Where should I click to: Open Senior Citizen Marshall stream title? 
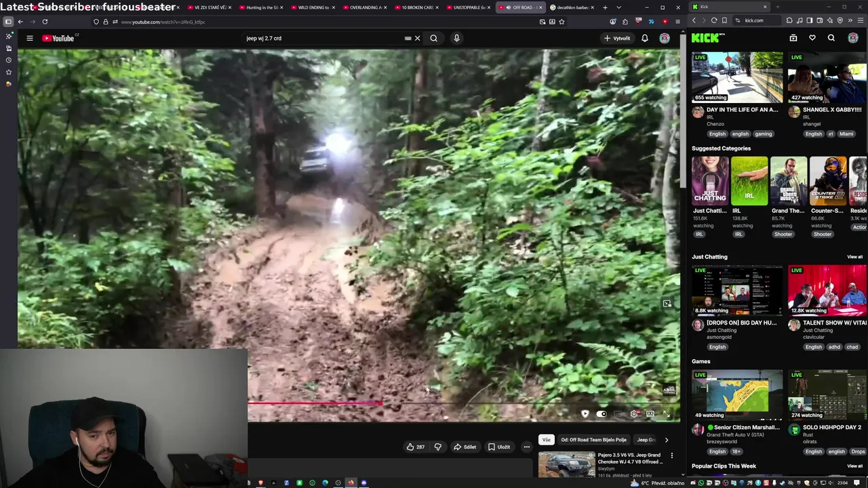[743, 428]
